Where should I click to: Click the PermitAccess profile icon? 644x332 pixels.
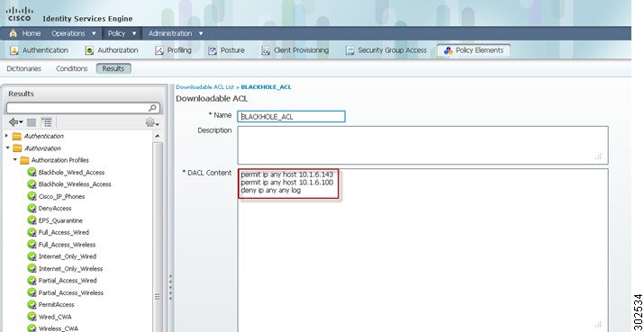[32, 304]
